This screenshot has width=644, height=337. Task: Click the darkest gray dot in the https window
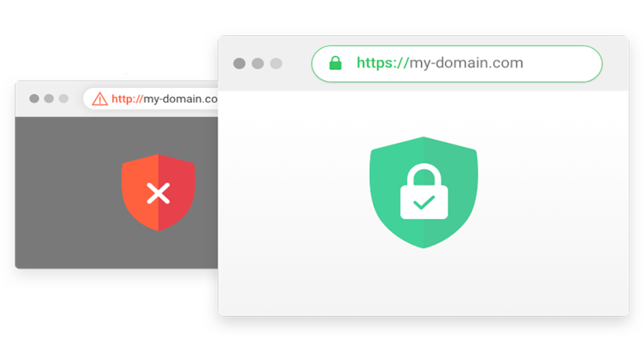(x=240, y=64)
